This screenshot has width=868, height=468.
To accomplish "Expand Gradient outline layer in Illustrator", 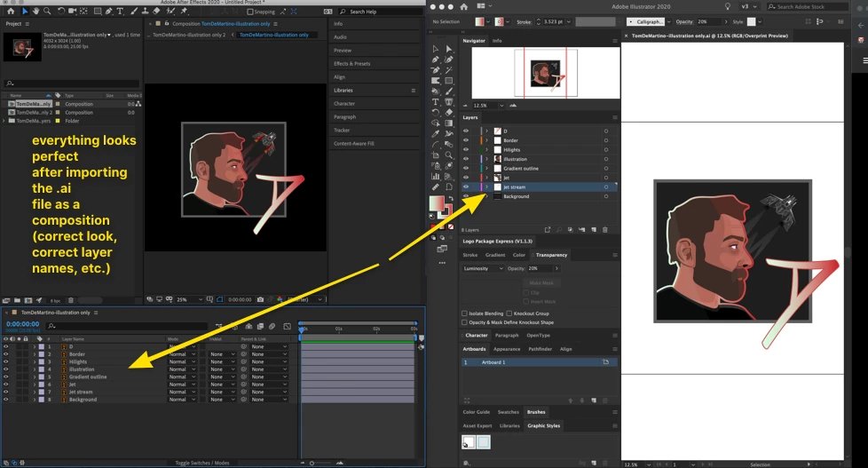I will (487, 169).
